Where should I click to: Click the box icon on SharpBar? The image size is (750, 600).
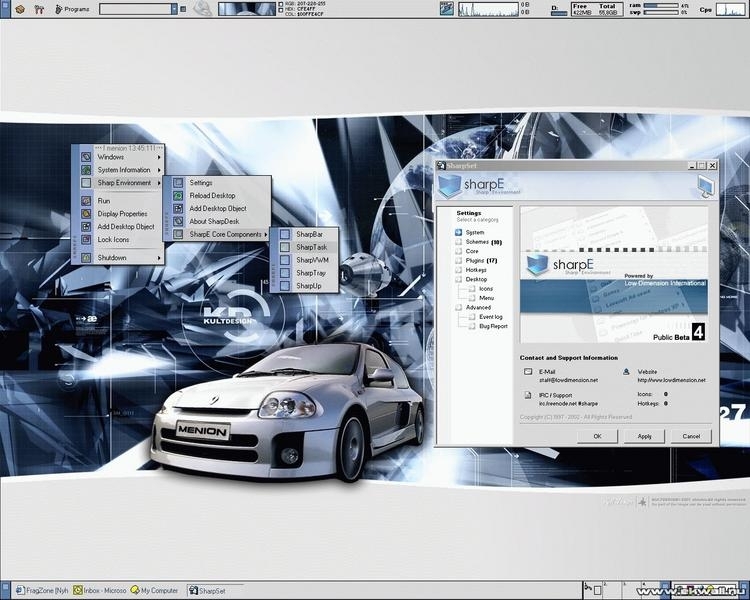[20, 9]
